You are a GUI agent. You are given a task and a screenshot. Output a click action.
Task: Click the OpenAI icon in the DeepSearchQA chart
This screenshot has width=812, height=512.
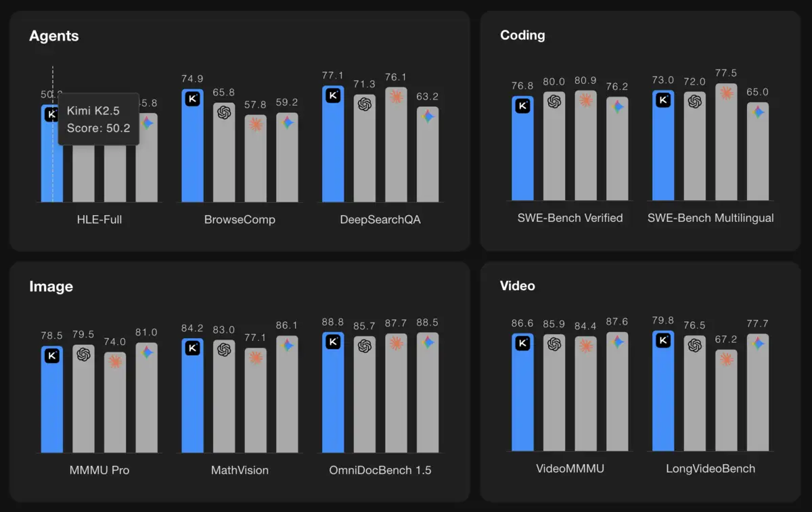(x=365, y=103)
